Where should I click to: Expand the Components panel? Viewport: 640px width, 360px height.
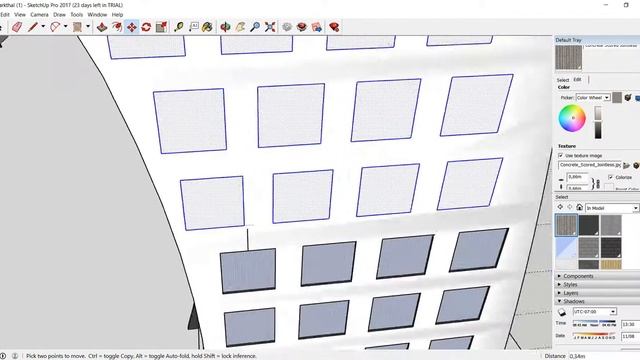coord(597,276)
